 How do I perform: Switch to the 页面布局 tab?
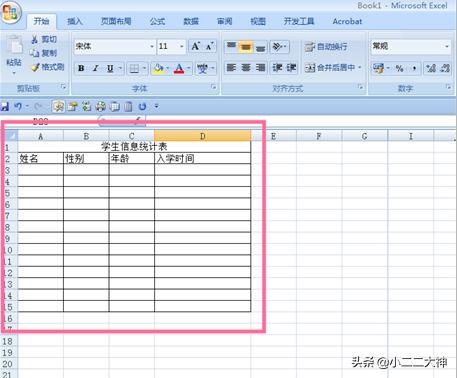116,21
